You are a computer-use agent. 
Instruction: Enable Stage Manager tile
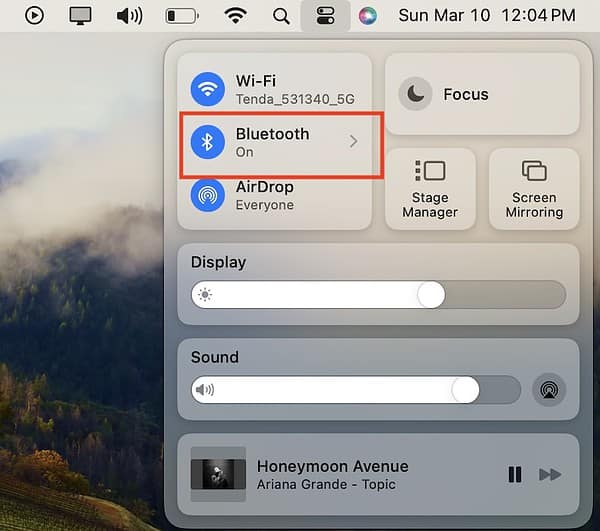(x=430, y=189)
